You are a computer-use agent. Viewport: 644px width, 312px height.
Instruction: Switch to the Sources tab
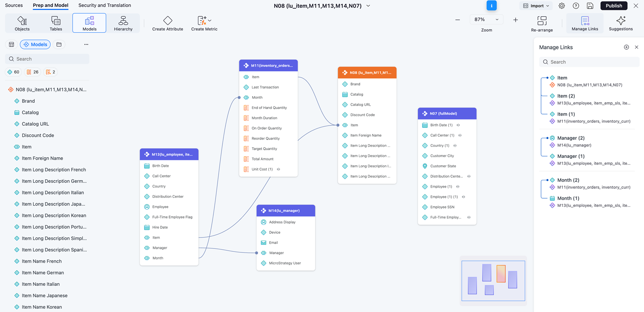coord(14,6)
